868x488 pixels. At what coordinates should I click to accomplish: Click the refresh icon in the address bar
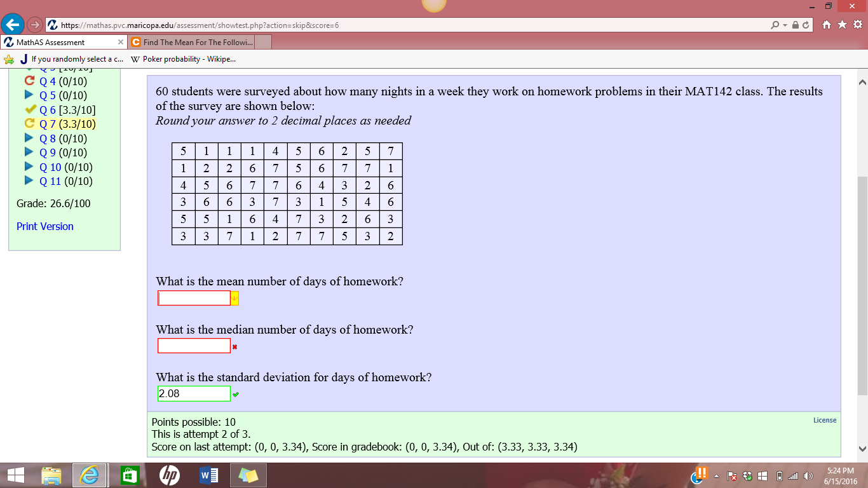pos(804,25)
